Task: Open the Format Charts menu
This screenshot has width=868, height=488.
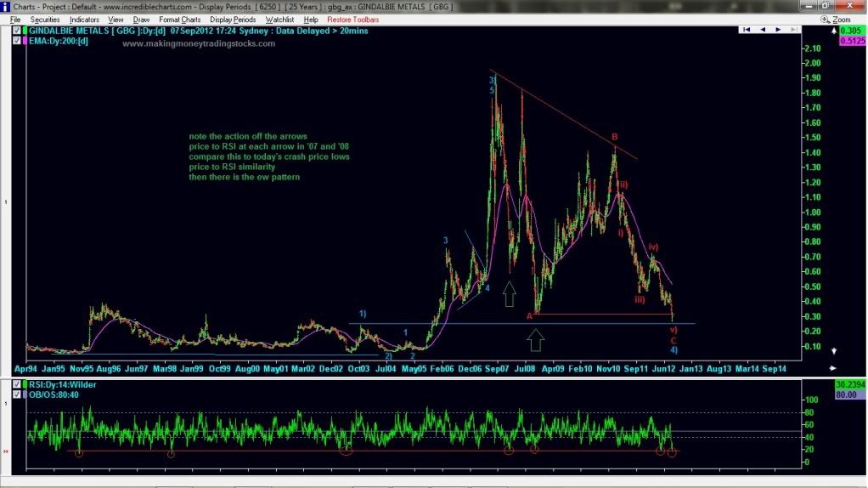Action: click(179, 20)
